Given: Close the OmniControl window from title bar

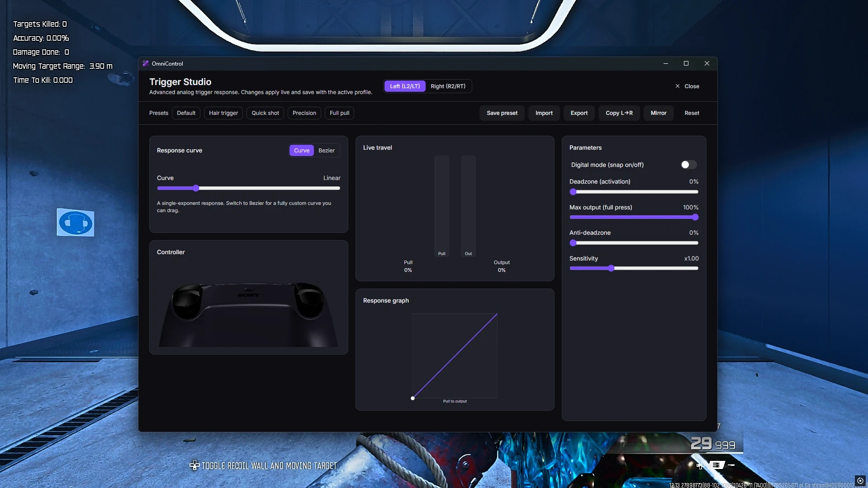Looking at the screenshot, I should [707, 64].
